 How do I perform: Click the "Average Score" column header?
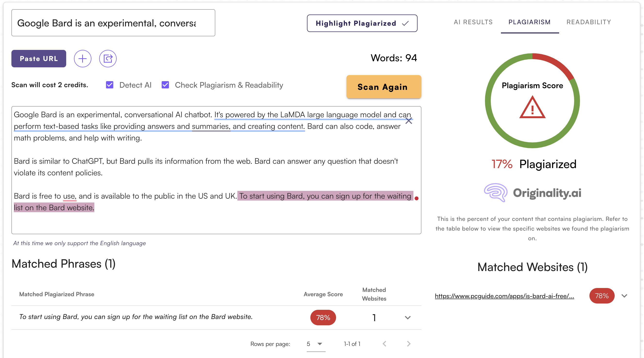[323, 294]
